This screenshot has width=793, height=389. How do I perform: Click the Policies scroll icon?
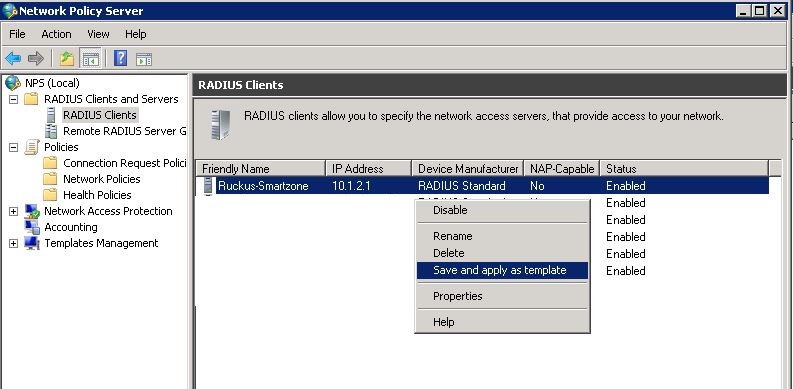31,147
